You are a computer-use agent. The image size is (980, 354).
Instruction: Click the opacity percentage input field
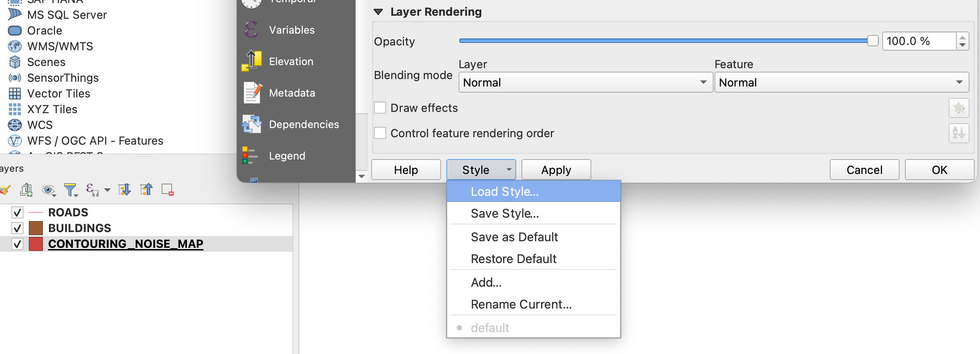[919, 41]
